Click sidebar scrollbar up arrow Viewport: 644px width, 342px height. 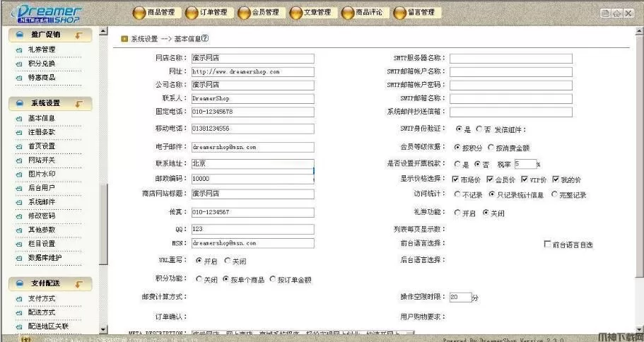[x=103, y=30]
